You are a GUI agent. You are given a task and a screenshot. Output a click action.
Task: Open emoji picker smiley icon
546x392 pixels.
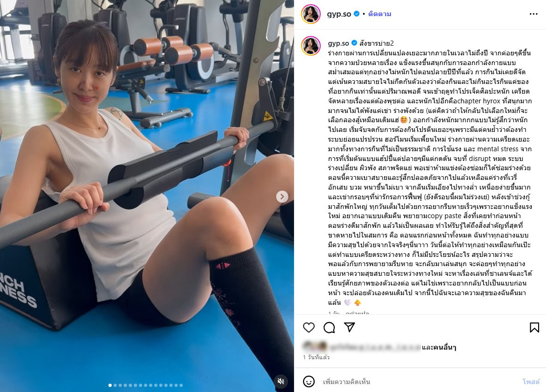click(308, 381)
